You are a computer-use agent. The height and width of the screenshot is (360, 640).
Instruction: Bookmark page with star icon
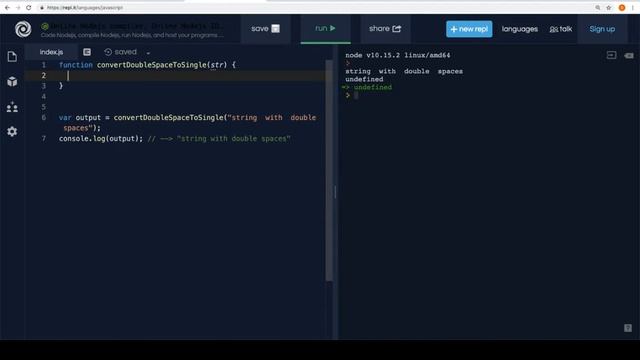609,7
